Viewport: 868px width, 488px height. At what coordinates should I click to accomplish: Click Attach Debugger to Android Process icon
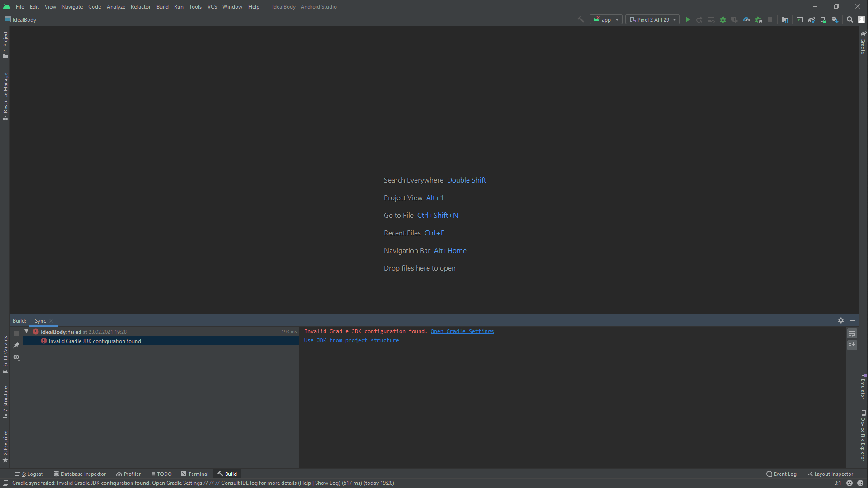coord(759,19)
